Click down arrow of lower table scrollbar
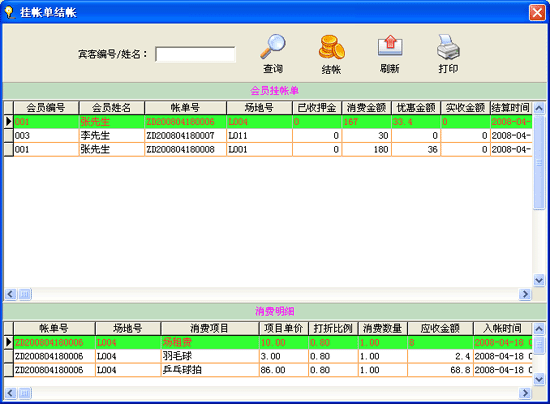550x404 pixels. coord(539,379)
